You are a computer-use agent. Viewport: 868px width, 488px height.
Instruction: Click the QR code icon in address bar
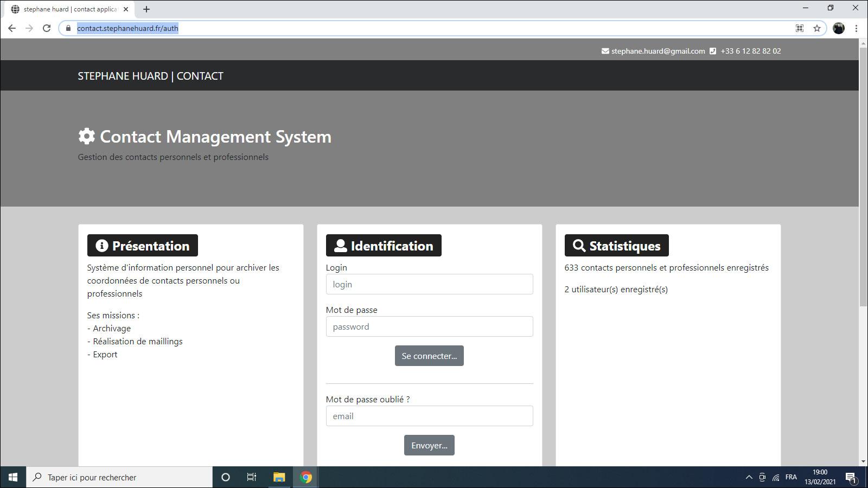coord(799,28)
